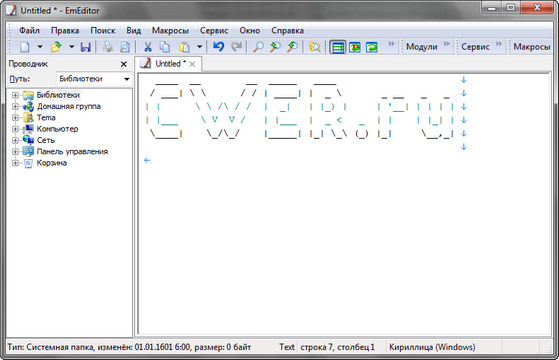
Task: Toggle the highlighted wrap mode toolbar button
Action: click(x=337, y=47)
